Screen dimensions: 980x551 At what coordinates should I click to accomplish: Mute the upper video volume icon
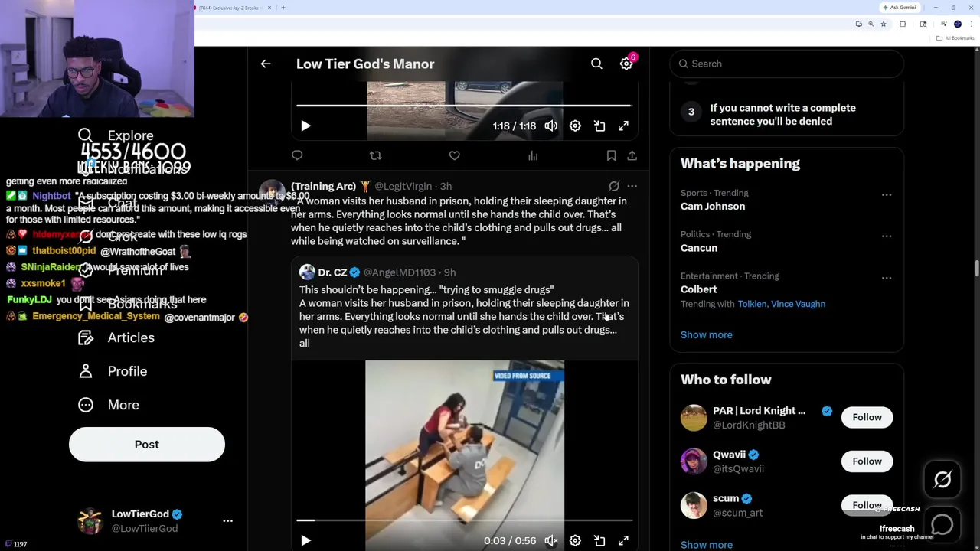click(x=551, y=126)
